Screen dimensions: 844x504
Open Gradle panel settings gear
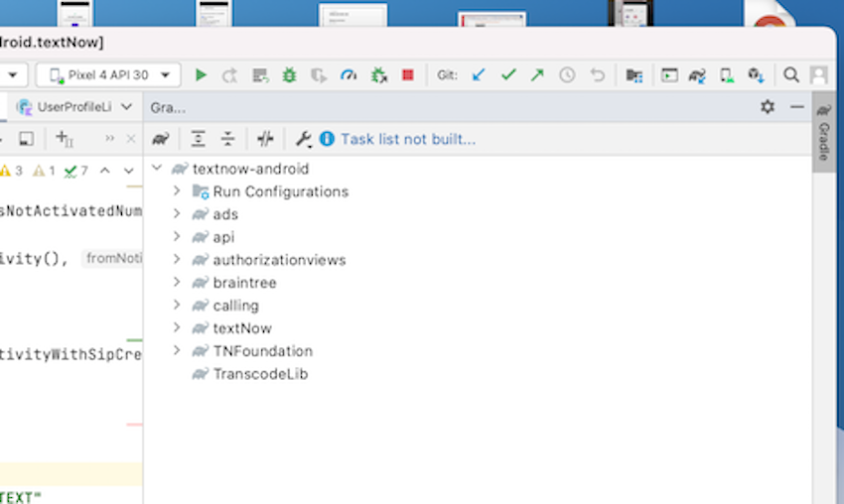(x=768, y=106)
